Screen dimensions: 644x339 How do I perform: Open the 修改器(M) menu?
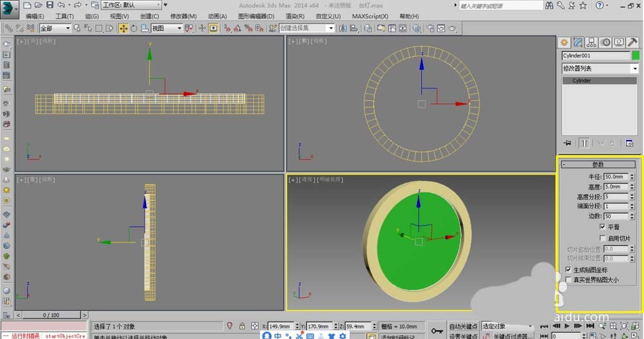[x=183, y=17]
